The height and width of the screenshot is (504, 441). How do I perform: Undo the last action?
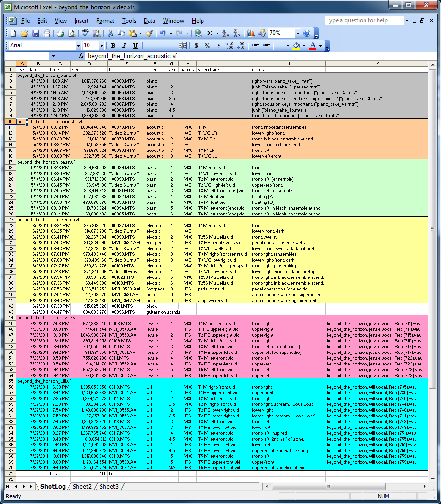163,33
